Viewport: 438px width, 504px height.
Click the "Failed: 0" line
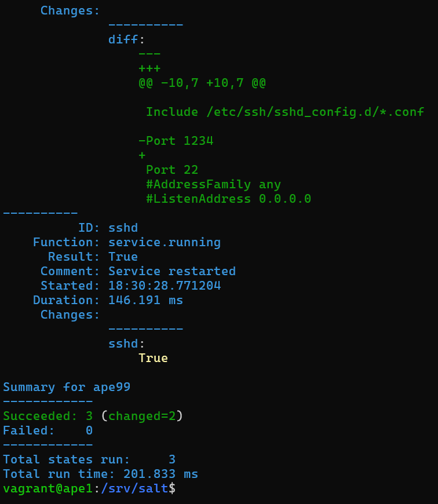48,430
